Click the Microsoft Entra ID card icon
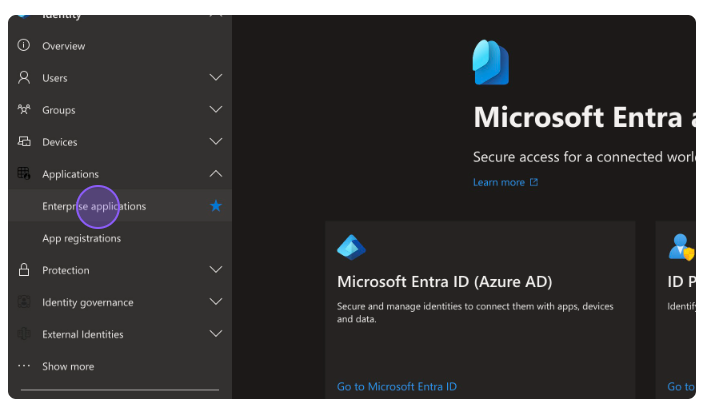Screen dimensions: 708x407 click(x=352, y=247)
